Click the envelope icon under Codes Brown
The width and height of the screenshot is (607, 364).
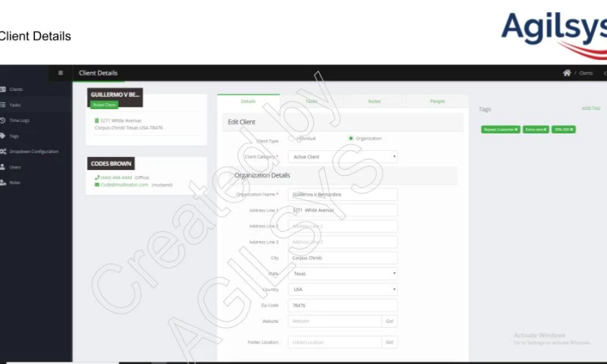pos(97,185)
